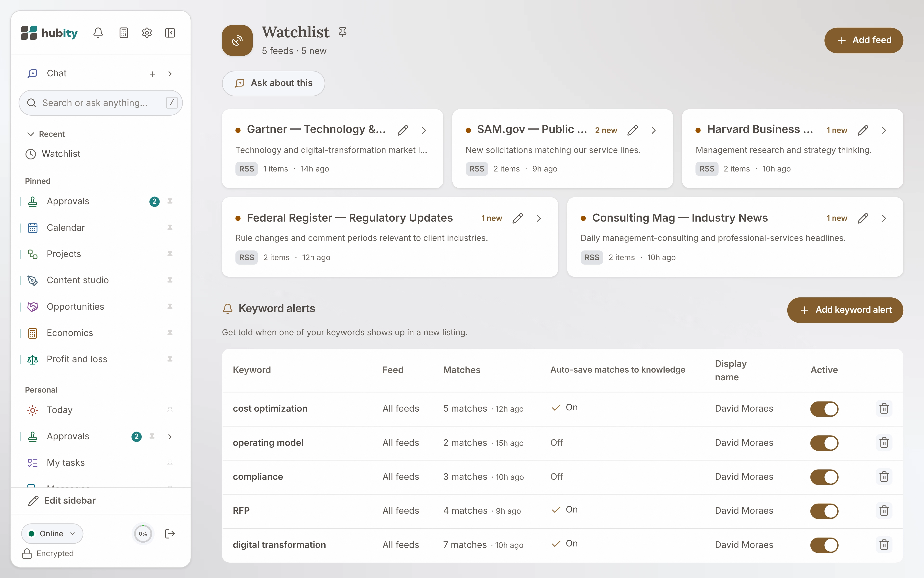Viewport: 924px width, 578px height.
Task: Delete the digital transformation keyword alert
Action: (x=884, y=545)
